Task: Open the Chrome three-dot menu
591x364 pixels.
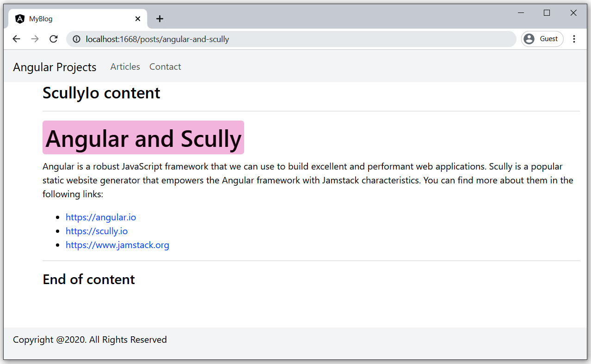Action: coord(574,39)
